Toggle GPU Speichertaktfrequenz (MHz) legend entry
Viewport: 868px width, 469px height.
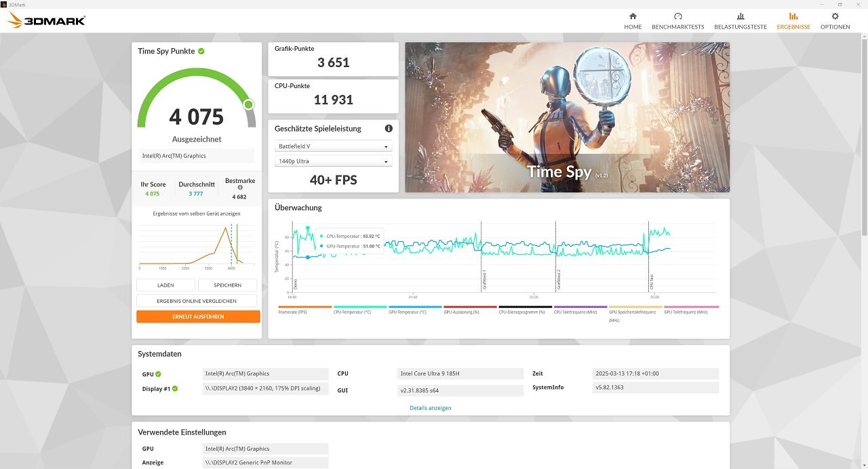click(x=635, y=313)
